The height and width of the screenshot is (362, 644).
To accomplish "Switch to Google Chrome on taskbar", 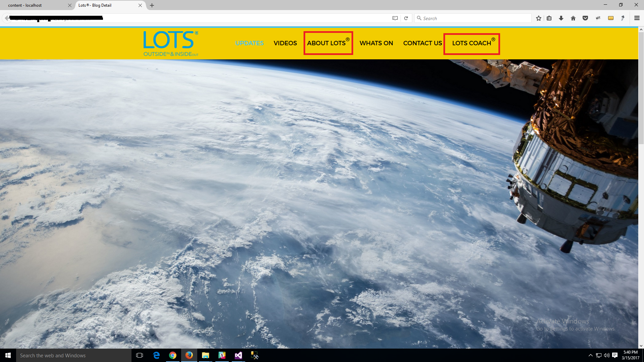I will click(173, 355).
